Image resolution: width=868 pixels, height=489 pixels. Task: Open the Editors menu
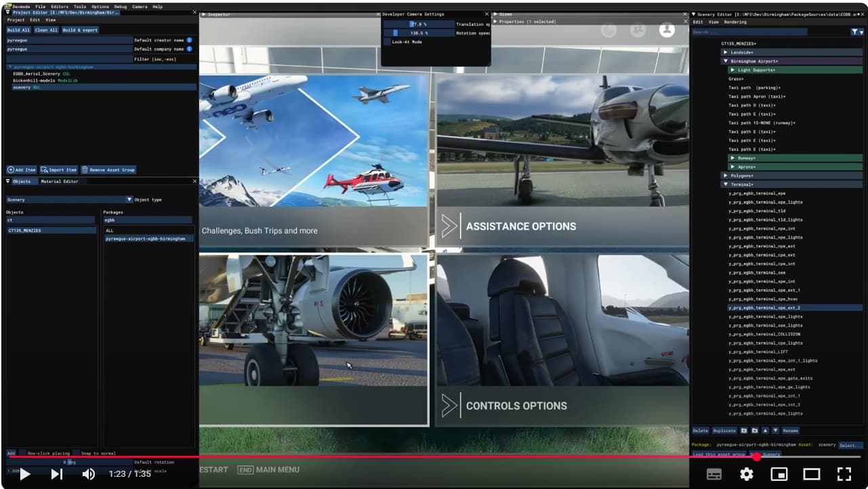coord(60,7)
